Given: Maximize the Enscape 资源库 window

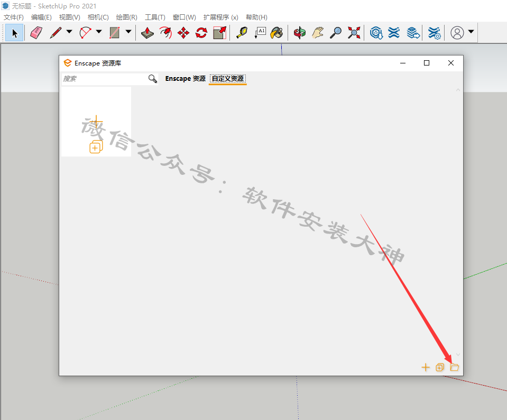Looking at the screenshot, I should [x=427, y=63].
